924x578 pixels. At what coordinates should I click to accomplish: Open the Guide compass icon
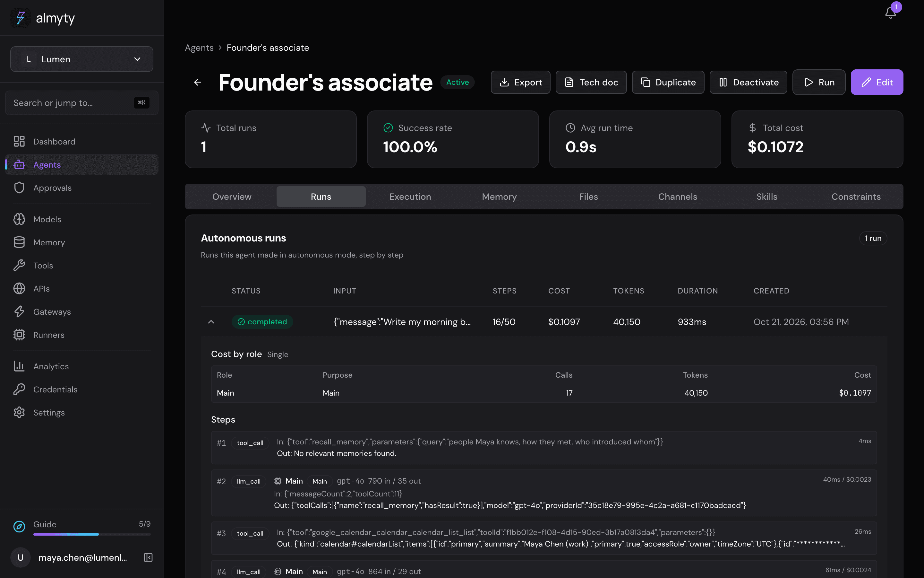tap(19, 526)
